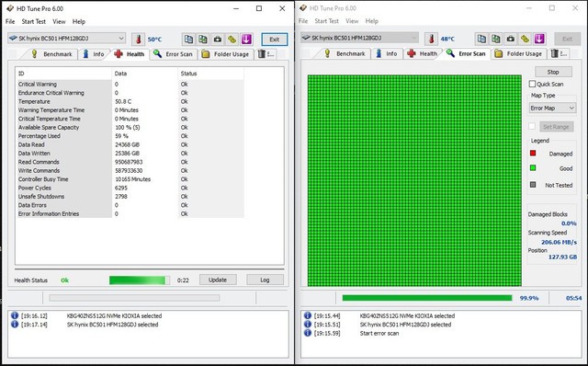The image size is (588, 366).
Task: Switch to Info tab in left window
Action: (94, 54)
